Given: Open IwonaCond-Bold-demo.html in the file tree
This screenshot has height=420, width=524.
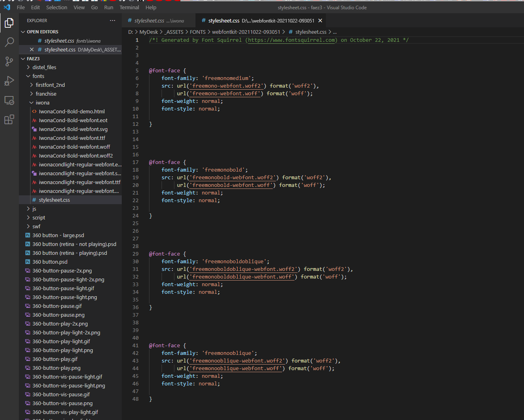Looking at the screenshot, I should coord(72,112).
